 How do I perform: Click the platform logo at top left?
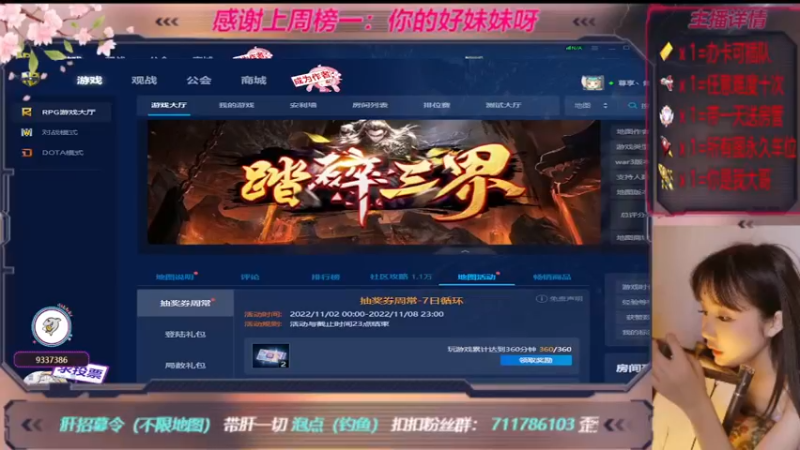pyautogui.click(x=30, y=77)
